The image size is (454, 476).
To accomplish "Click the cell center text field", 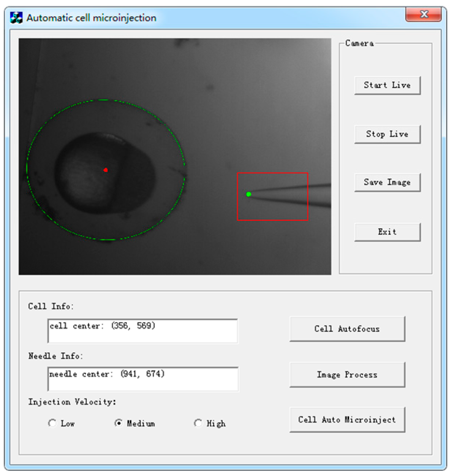I will pos(143,331).
